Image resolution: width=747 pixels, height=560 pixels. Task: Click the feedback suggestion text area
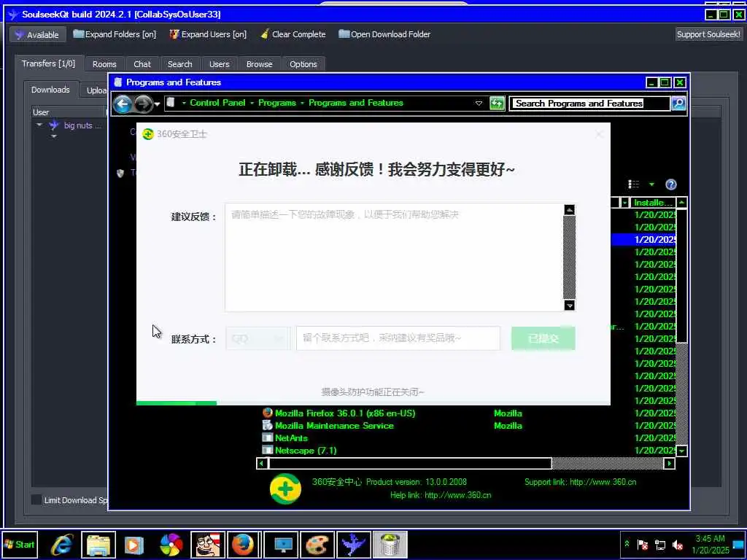(x=394, y=257)
